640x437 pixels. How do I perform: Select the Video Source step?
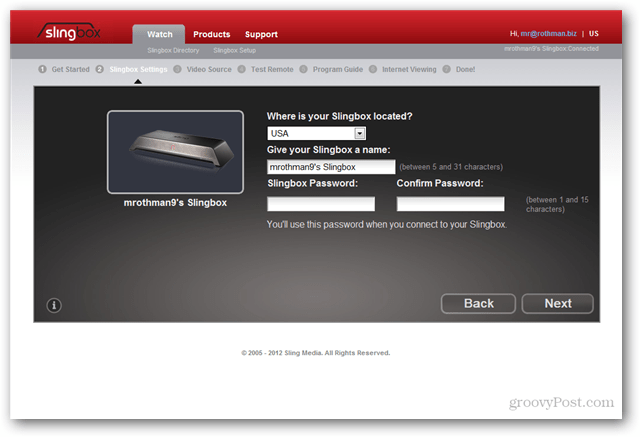[209, 69]
